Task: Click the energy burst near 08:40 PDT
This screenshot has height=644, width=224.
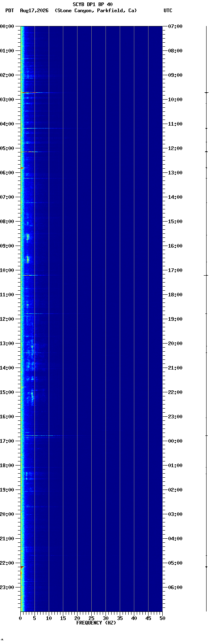Action: click(28, 237)
